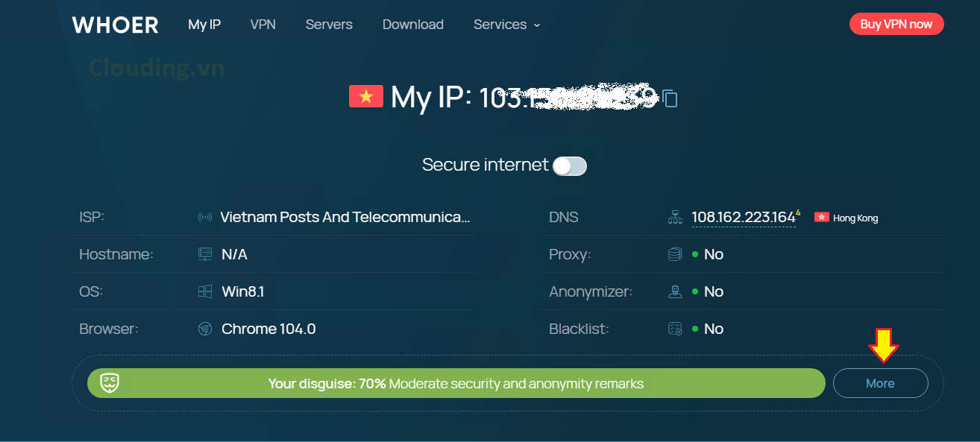Click the Blacklist list icon

tap(675, 328)
